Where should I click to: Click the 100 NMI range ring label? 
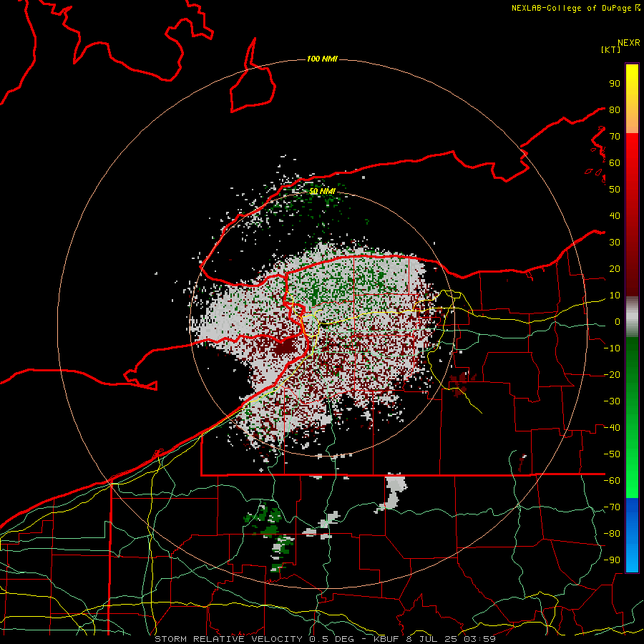(x=322, y=59)
